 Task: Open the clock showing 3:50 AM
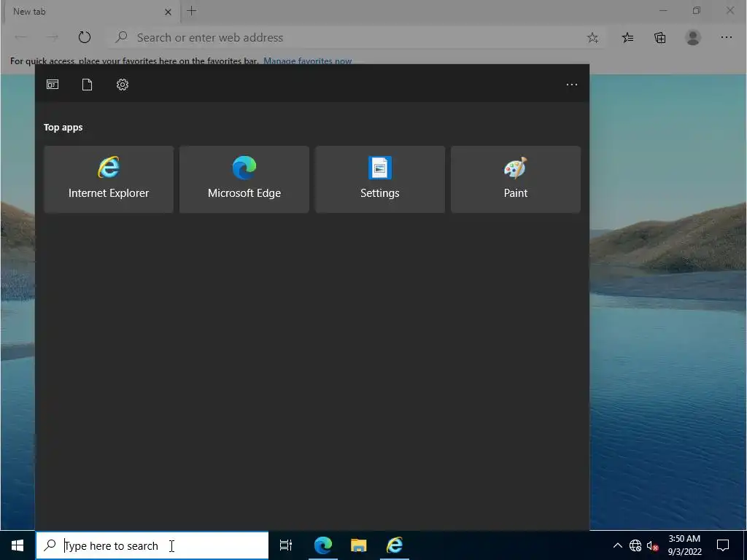tap(684, 545)
